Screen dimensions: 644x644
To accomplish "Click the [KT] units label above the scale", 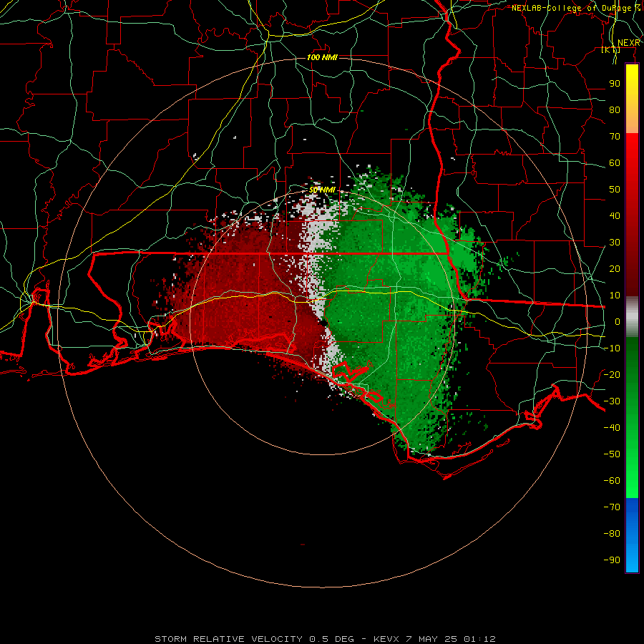I will click(x=610, y=50).
